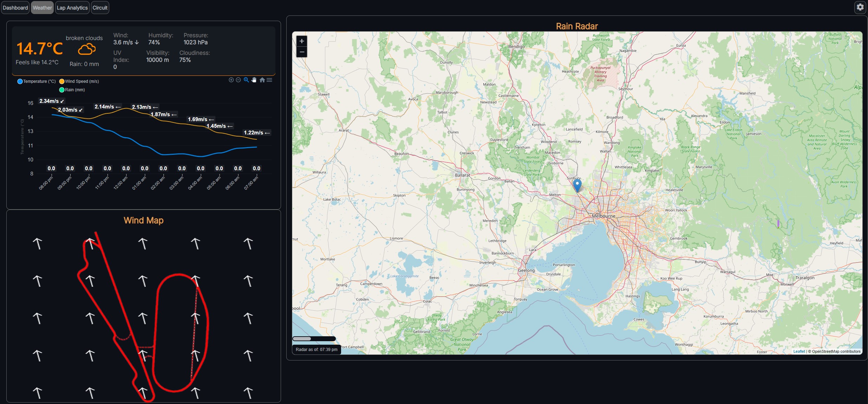Click the Leaflet attribution link

[799, 351]
